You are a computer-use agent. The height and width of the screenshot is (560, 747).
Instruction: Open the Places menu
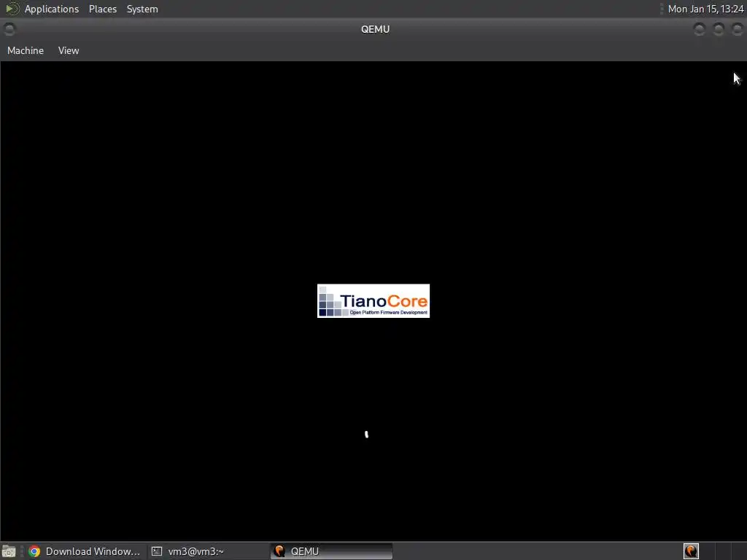pyautogui.click(x=102, y=9)
